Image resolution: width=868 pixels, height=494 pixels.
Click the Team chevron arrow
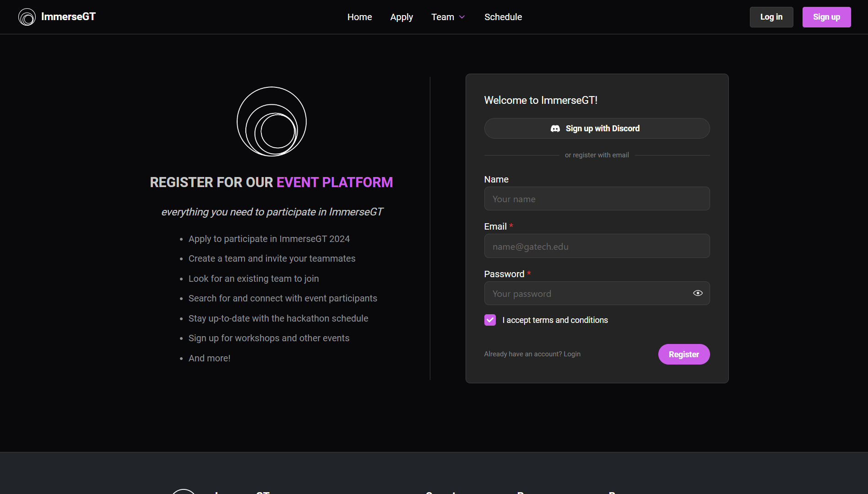(462, 17)
